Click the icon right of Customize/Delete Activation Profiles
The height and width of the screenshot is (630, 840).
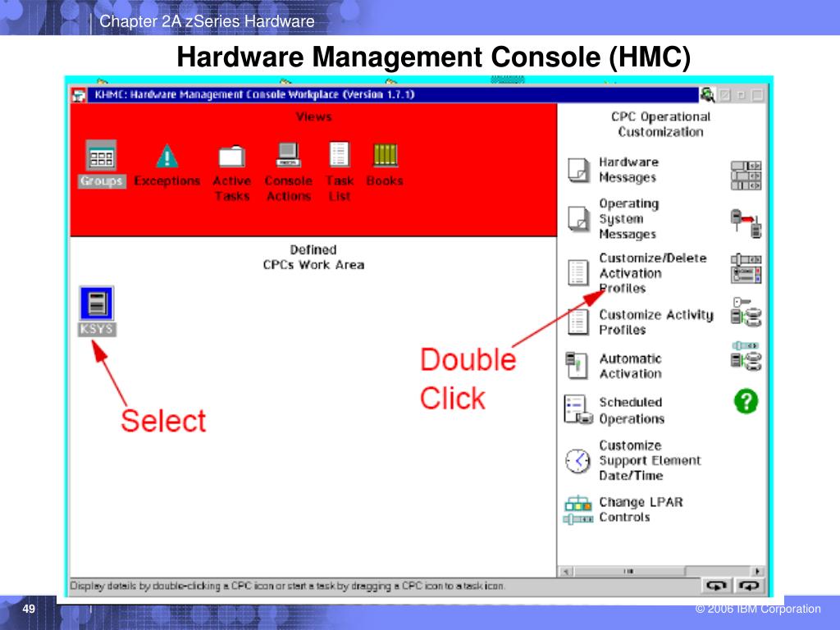746,268
